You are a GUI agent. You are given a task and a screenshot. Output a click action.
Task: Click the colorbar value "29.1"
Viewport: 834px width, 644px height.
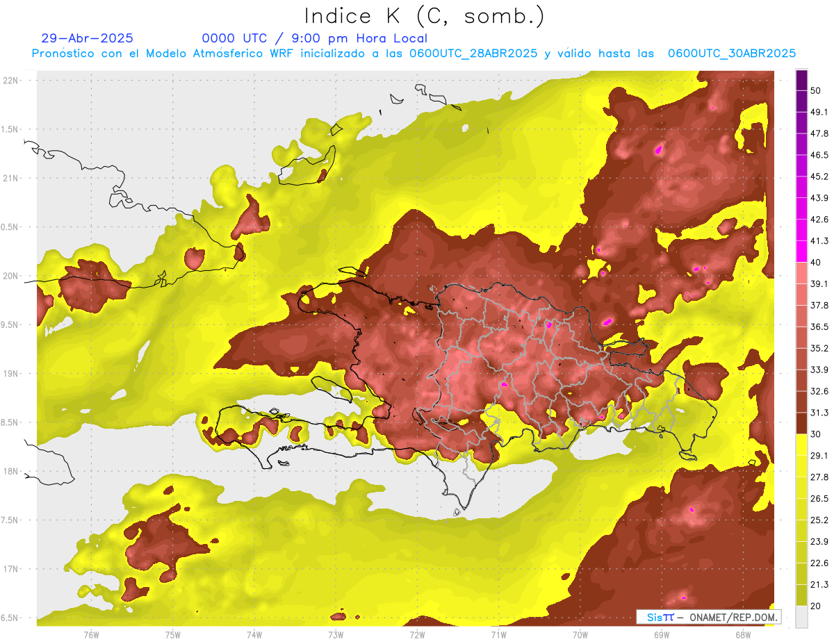click(819, 455)
